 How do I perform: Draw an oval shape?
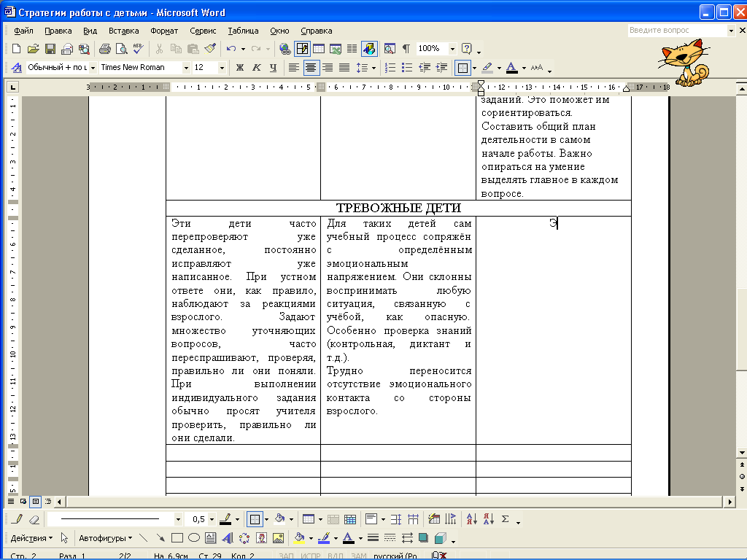click(x=194, y=538)
